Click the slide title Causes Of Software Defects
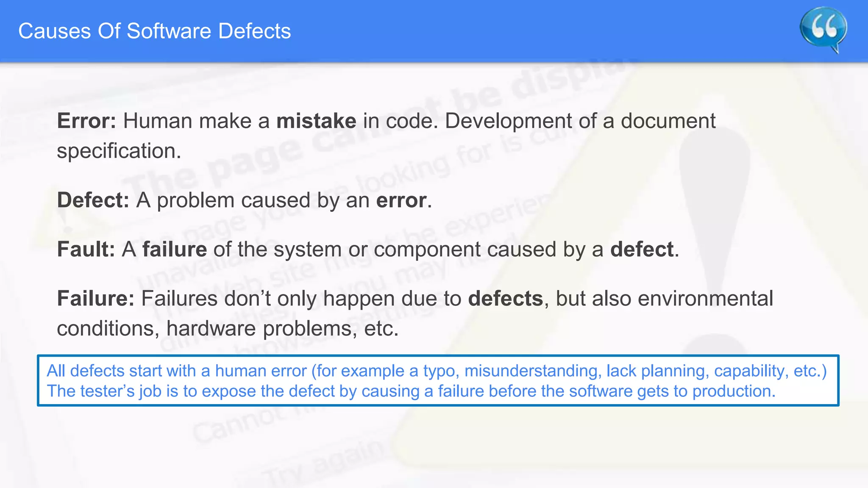This screenshot has width=868, height=488. pyautogui.click(x=155, y=31)
